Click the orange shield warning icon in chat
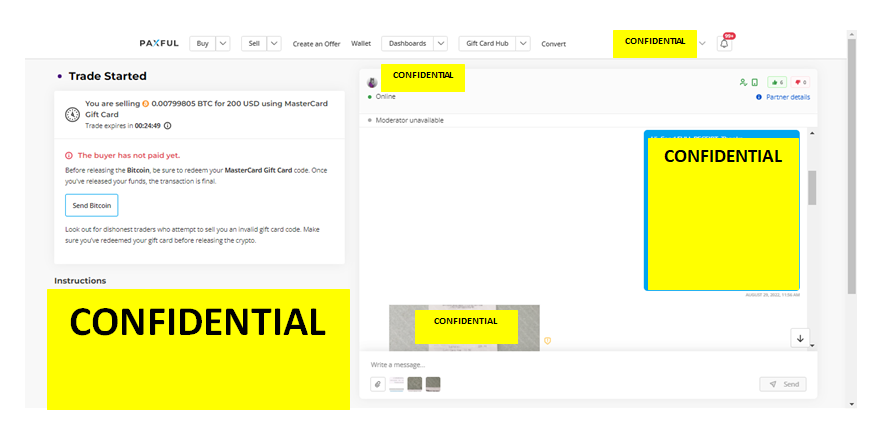 coord(548,340)
